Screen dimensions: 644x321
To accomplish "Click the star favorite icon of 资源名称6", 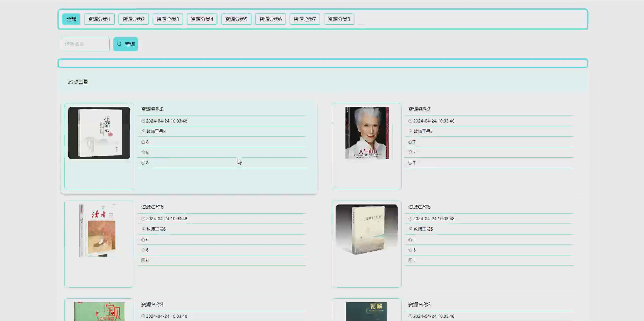I will click(143, 250).
